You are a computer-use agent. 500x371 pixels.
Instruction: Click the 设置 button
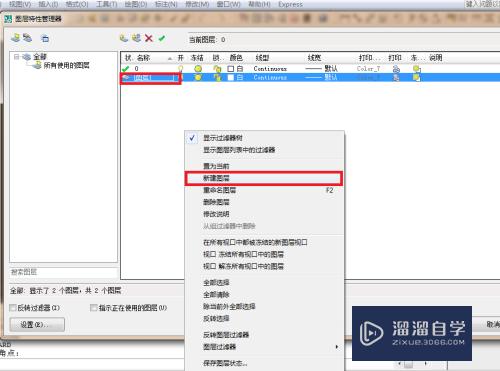[x=37, y=324]
